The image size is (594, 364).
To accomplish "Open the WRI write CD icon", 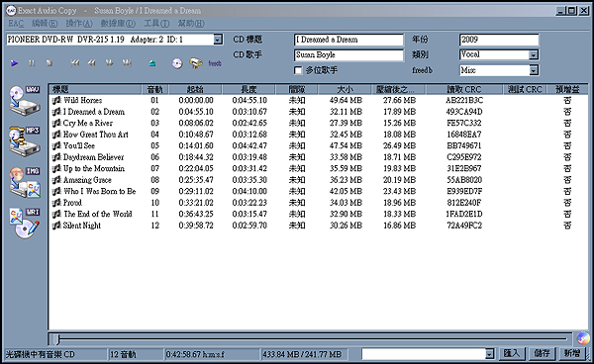I will (x=25, y=224).
